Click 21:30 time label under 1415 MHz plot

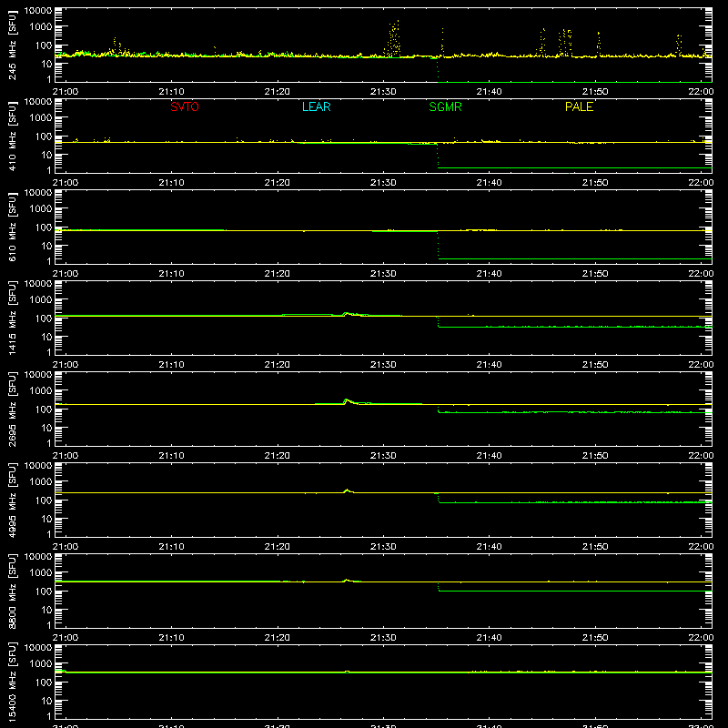point(383,365)
